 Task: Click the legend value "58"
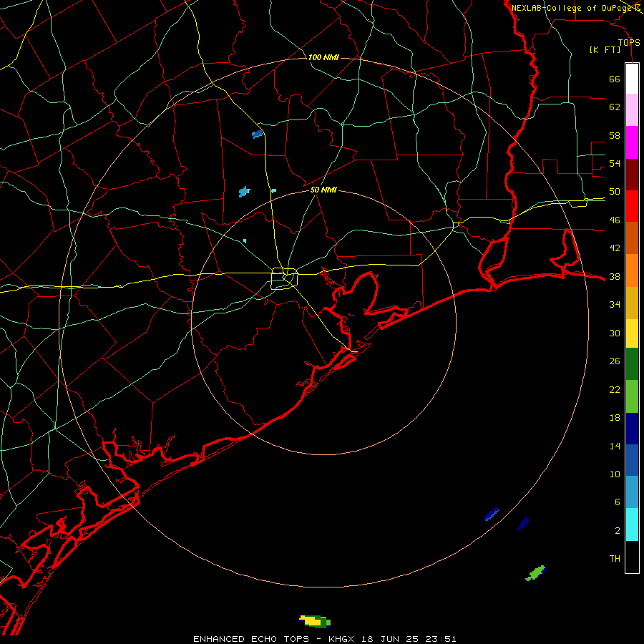click(x=615, y=135)
